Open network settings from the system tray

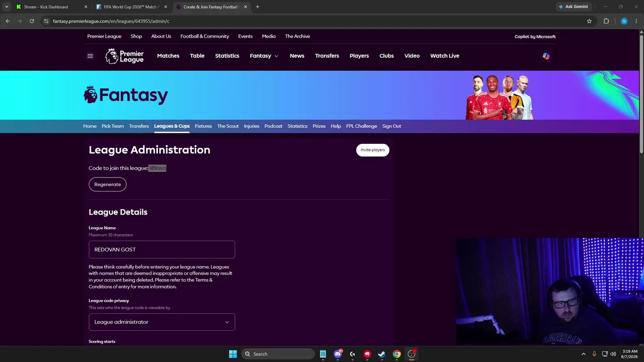pyautogui.click(x=605, y=354)
